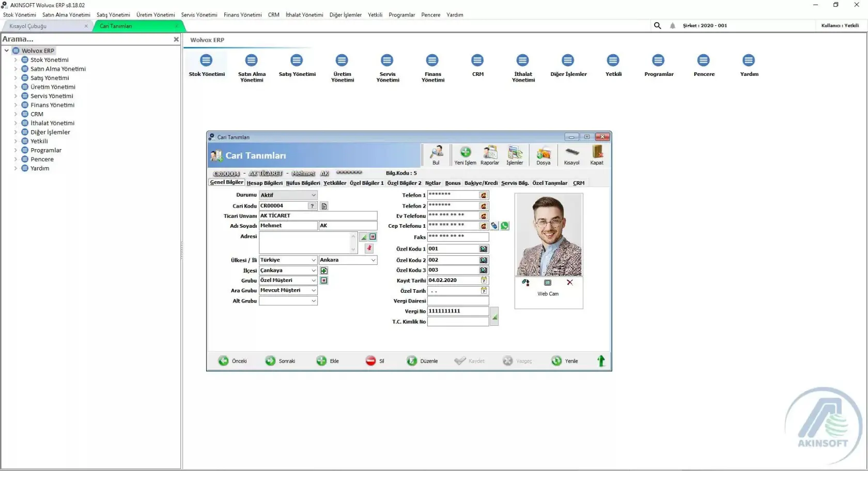Click the document icon beside Cari Kodu
Image resolution: width=868 pixels, height=488 pixels.
[324, 206]
